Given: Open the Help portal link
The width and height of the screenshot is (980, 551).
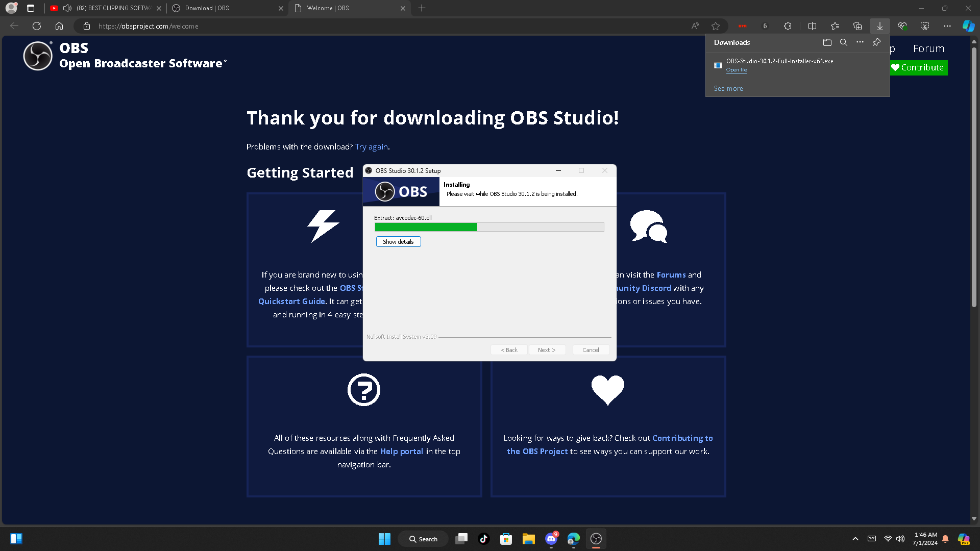Looking at the screenshot, I should (x=402, y=452).
